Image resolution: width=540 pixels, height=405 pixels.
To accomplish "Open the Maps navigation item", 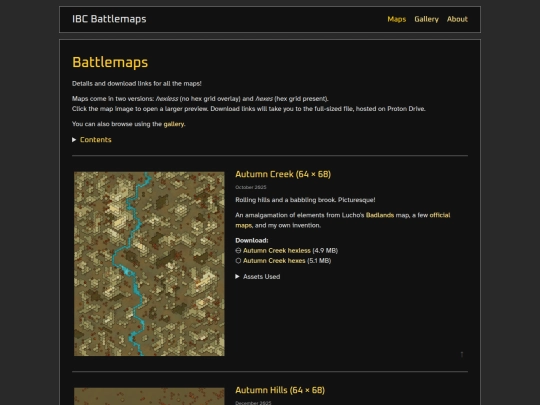I will (x=397, y=19).
